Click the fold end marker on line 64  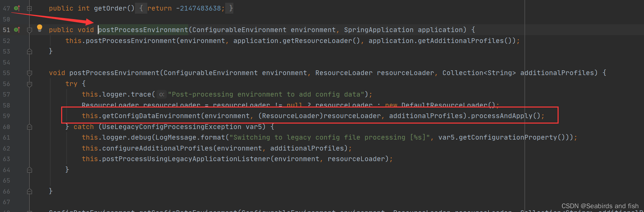(x=29, y=170)
